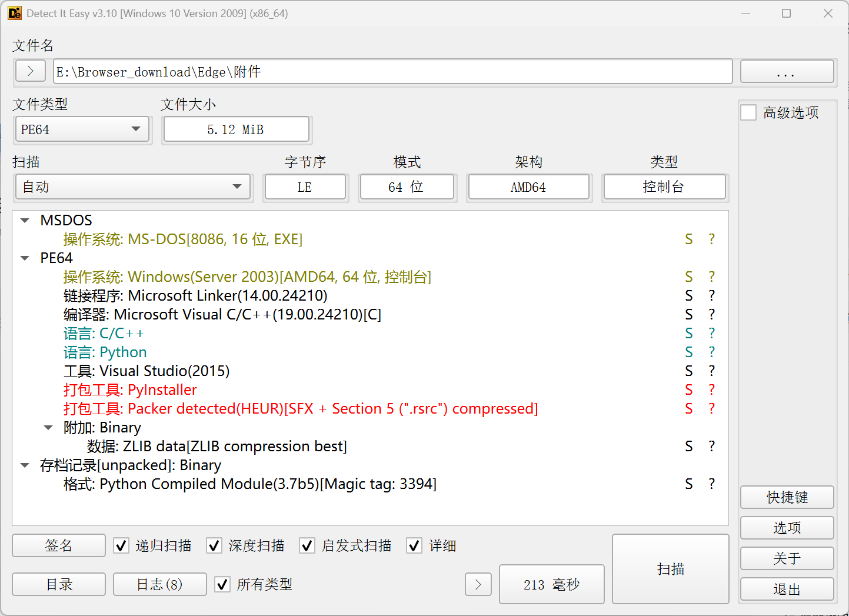Select the Microsoft Linker(14.00.24210) row
Viewport: 849px width, 616px height.
coord(370,296)
